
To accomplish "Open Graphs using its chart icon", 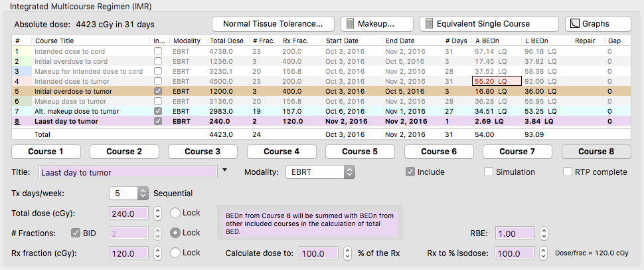I will [x=575, y=24].
